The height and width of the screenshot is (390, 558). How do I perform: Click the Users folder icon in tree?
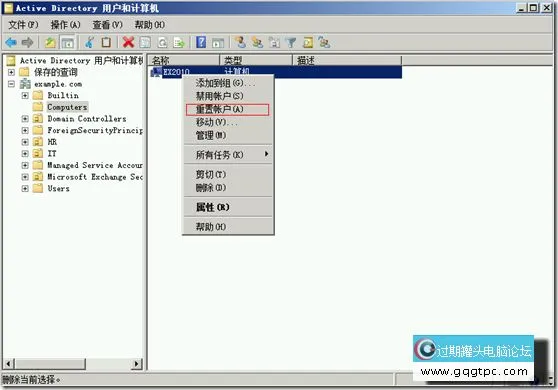38,188
